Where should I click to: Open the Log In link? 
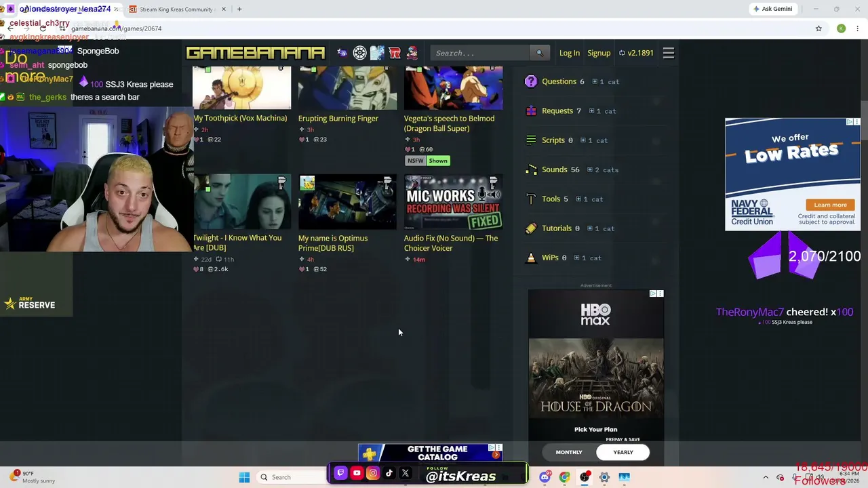click(x=570, y=53)
